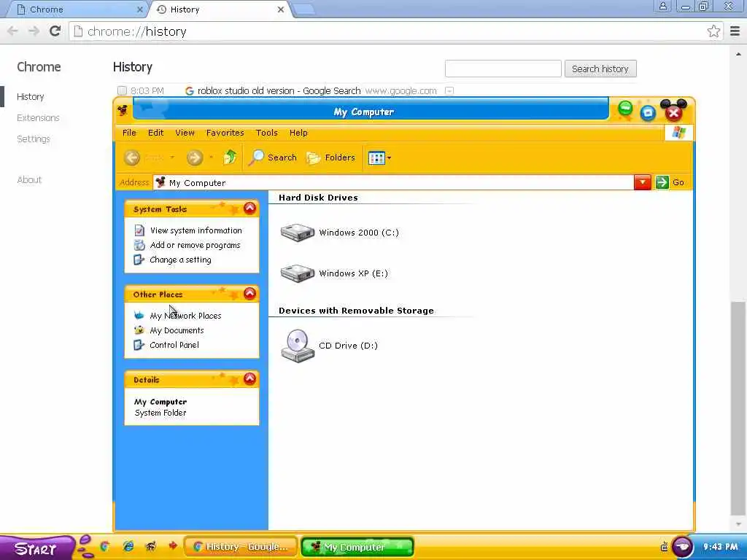Click the chrome://history URL bar
Image resolution: width=747 pixels, height=560 pixels.
tap(387, 31)
